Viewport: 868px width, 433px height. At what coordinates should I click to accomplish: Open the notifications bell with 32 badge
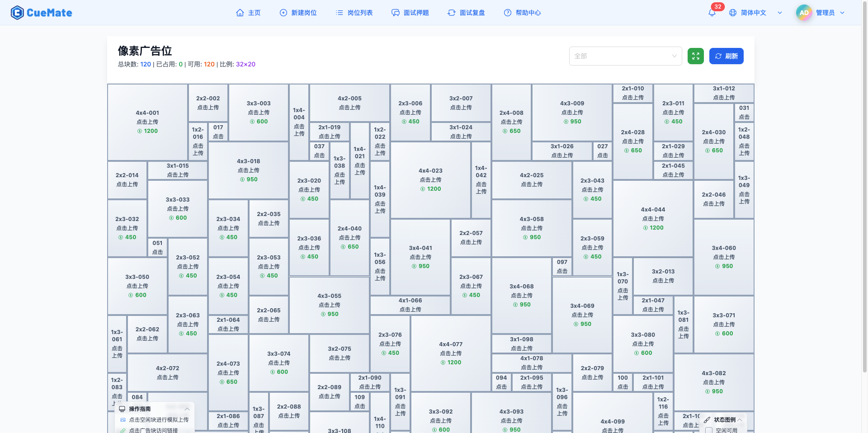point(712,13)
